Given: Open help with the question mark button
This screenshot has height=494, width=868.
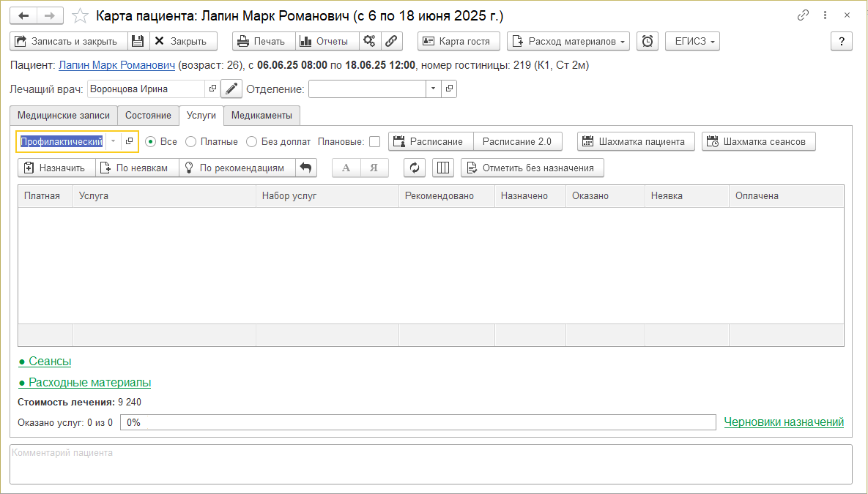Looking at the screenshot, I should [842, 41].
